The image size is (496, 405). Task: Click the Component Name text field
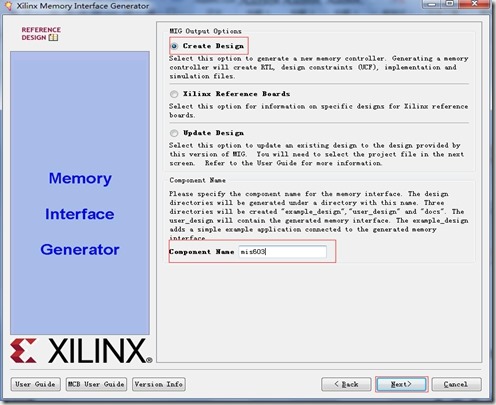pyautogui.click(x=283, y=252)
